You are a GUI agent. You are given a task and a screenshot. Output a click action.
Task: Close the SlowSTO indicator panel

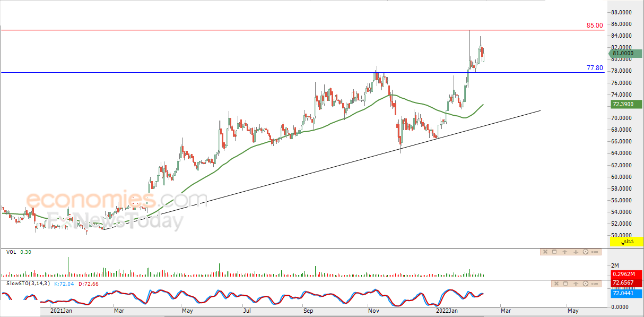(x=556, y=284)
